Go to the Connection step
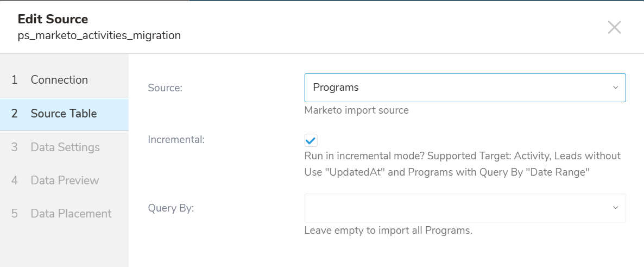This screenshot has height=267, width=644. pyautogui.click(x=59, y=80)
